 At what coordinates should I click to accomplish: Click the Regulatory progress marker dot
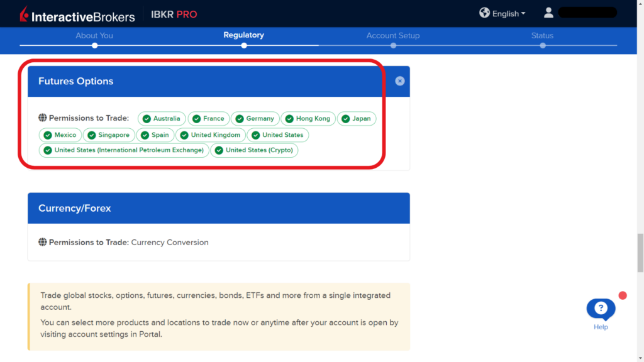[x=243, y=45]
